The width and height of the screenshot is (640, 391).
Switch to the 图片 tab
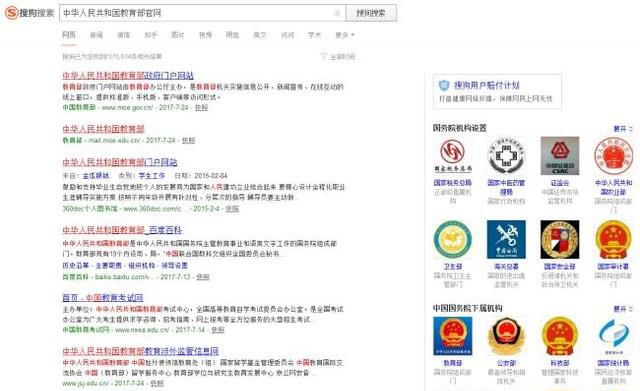click(x=178, y=35)
